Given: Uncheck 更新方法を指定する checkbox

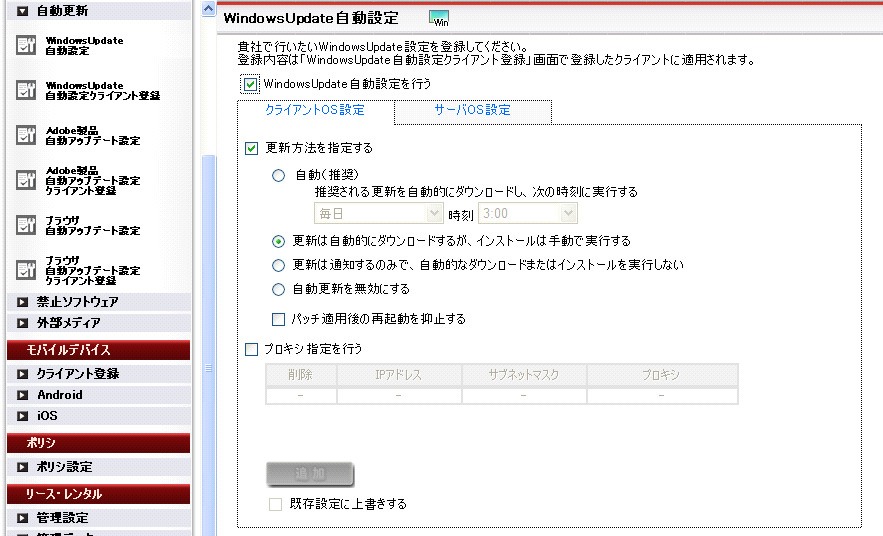Looking at the screenshot, I should (251, 148).
